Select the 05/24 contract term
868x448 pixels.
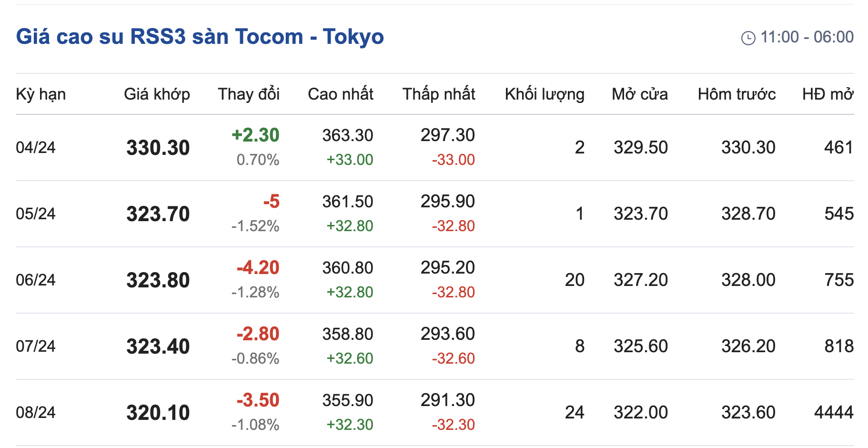36,214
